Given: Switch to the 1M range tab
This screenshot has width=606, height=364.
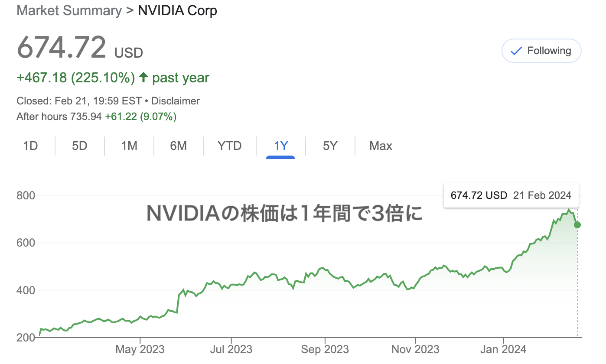Looking at the screenshot, I should pyautogui.click(x=129, y=146).
